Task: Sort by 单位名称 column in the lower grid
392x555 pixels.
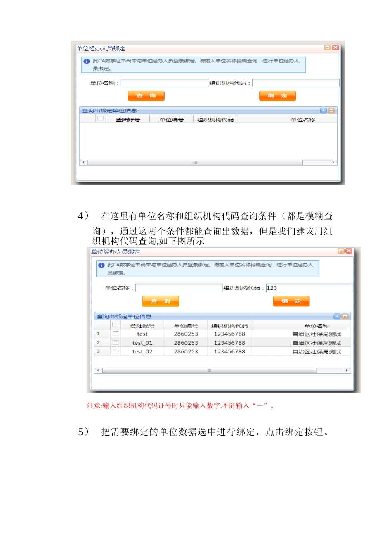Action: click(x=316, y=326)
